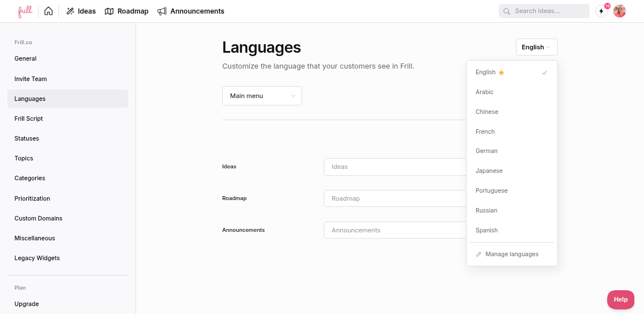644x314 pixels.
Task: Open Prioritization settings
Action: (x=68, y=198)
